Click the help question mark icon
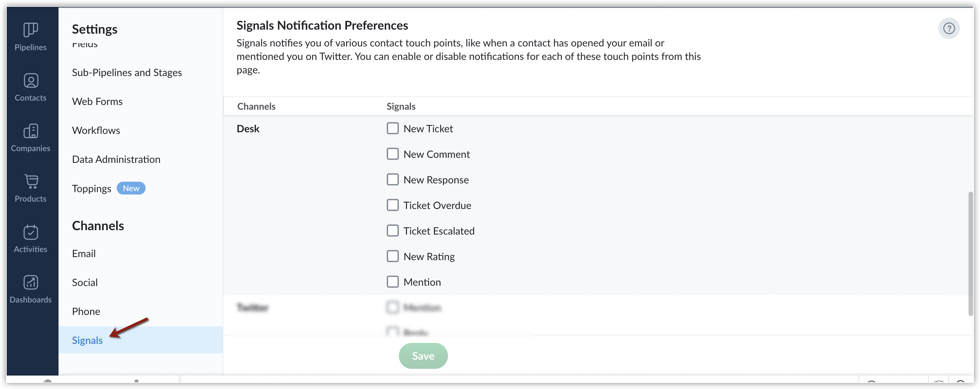 (x=948, y=28)
